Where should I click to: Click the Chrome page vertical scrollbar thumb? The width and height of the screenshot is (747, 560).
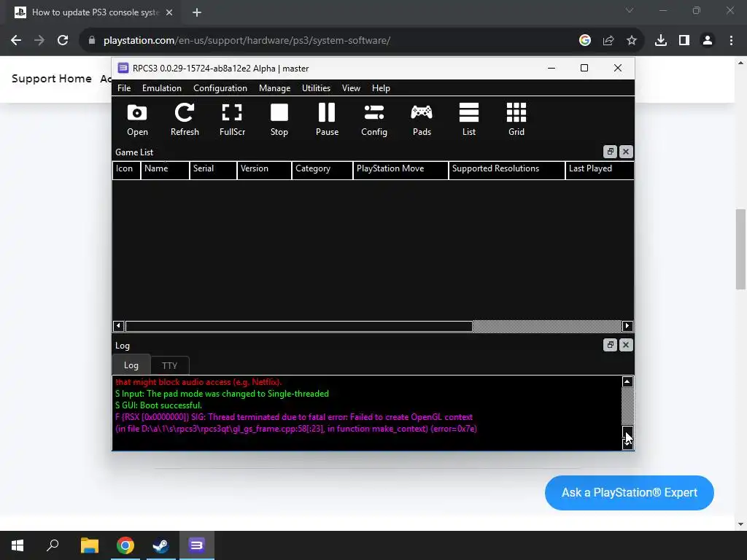(x=740, y=249)
